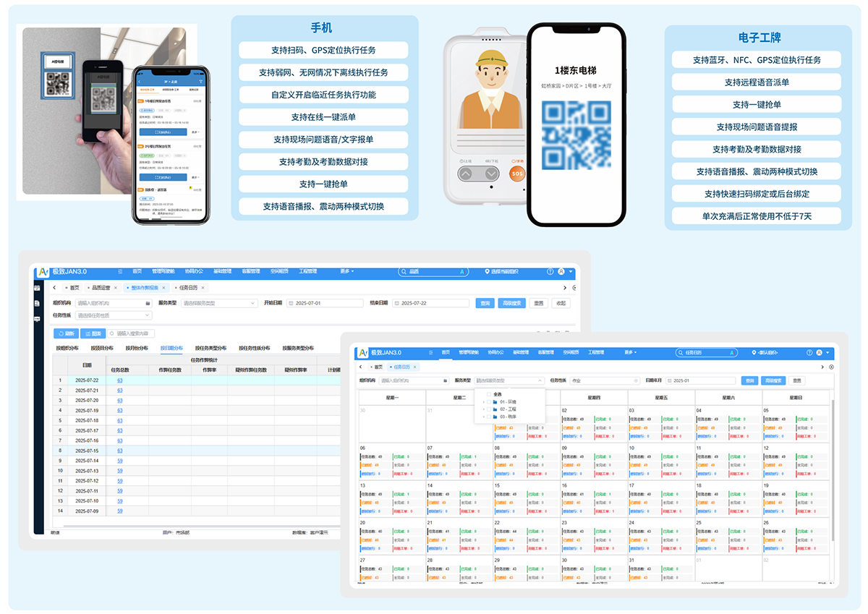Viewport: 868px width, 614px height.
Task: Click the location pin in report window header
Action: tap(487, 271)
